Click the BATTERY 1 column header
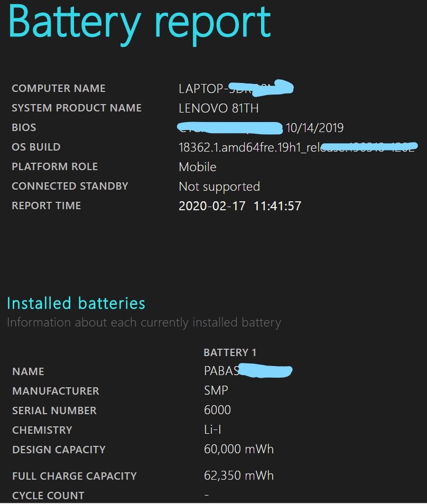This screenshot has width=427, height=504. [x=230, y=352]
